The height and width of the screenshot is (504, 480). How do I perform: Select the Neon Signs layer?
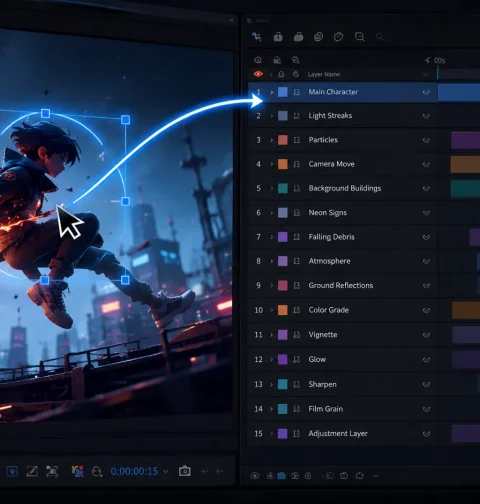[x=342, y=213]
